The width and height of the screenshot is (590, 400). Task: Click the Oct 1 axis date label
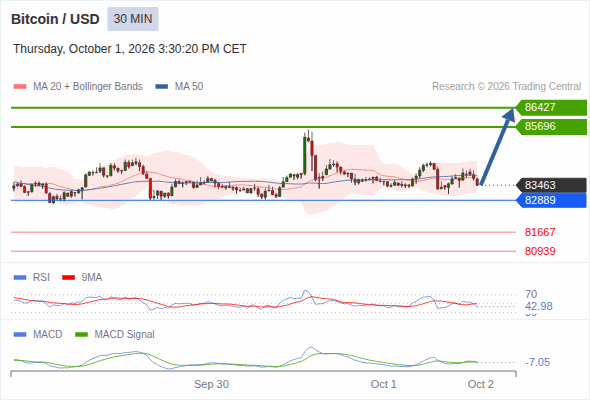tap(383, 384)
